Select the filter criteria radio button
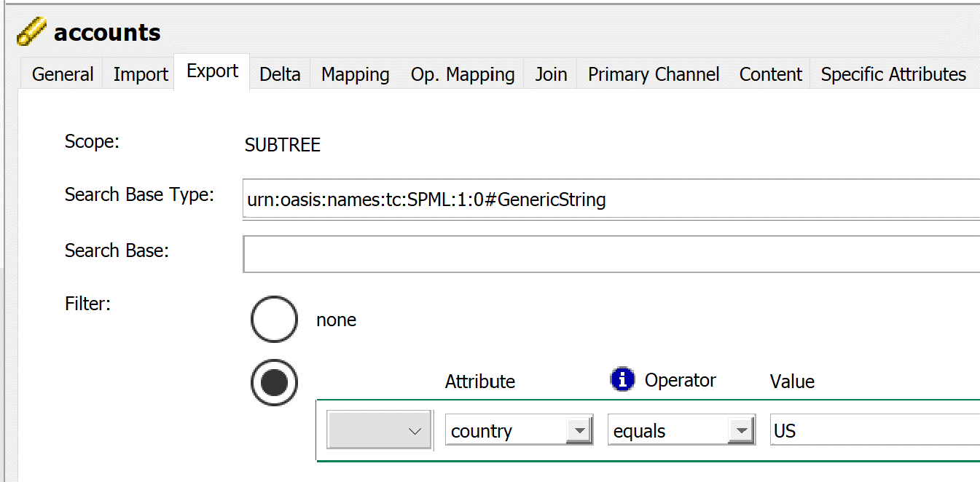 point(274,382)
